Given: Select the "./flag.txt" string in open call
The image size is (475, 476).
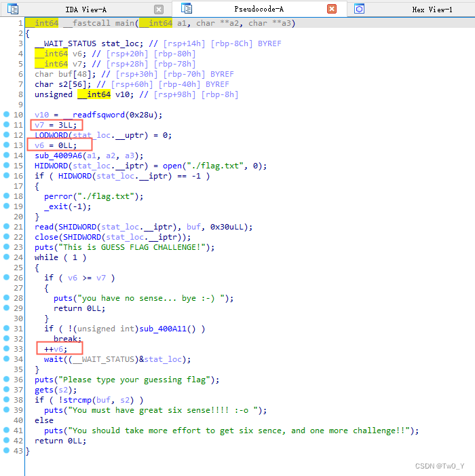Looking at the screenshot, I should (215, 166).
